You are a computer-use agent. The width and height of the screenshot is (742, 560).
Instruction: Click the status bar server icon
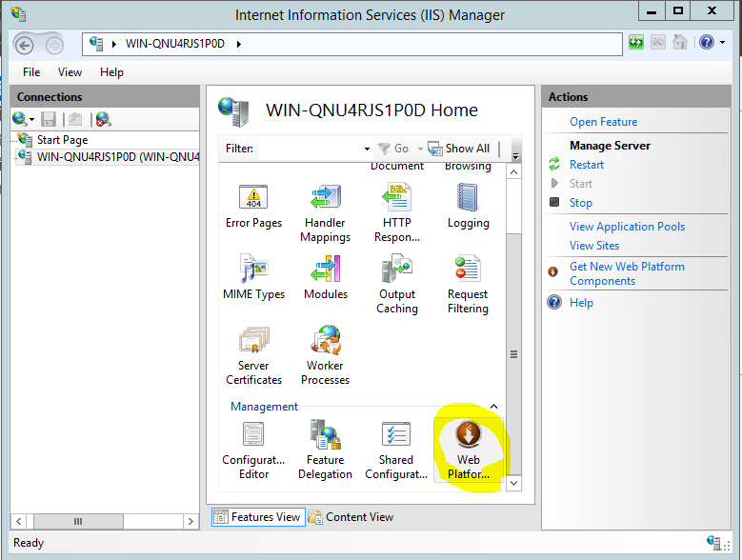pyautogui.click(x=714, y=543)
